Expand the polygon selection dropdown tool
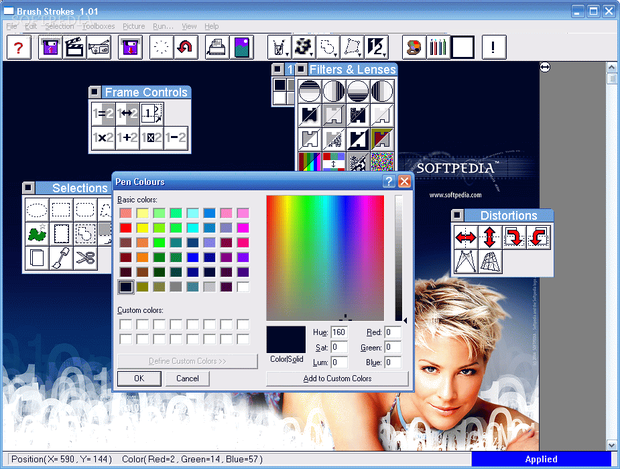Image resolution: width=620 pixels, height=469 pixels. [x=352, y=47]
